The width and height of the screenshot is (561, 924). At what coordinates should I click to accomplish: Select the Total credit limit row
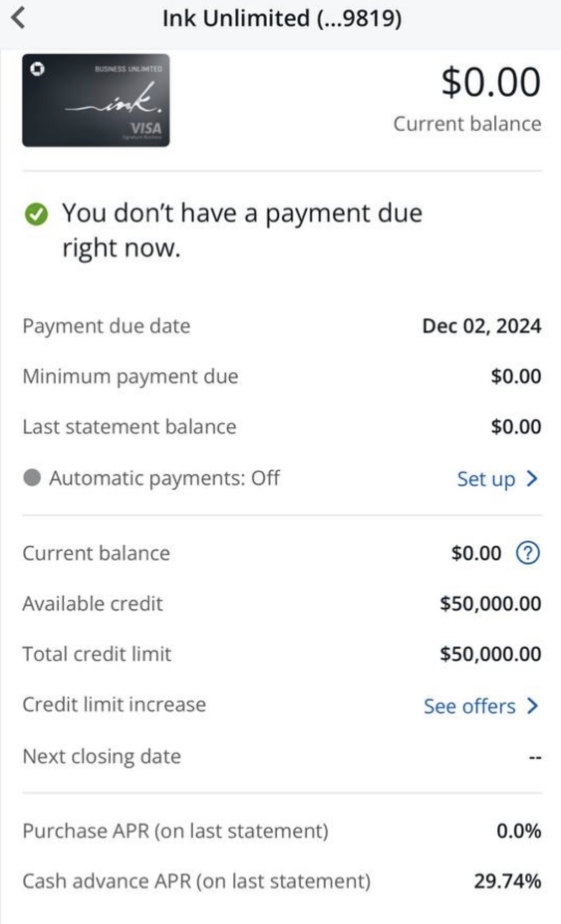[282, 654]
